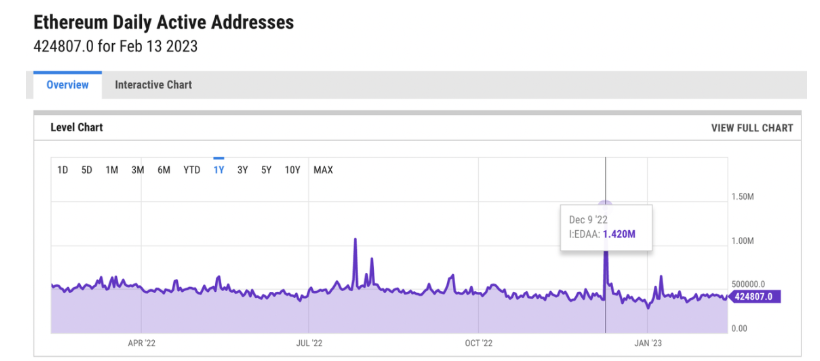Click the JUL '22 axis label
The width and height of the screenshot is (820, 361).
309,343
